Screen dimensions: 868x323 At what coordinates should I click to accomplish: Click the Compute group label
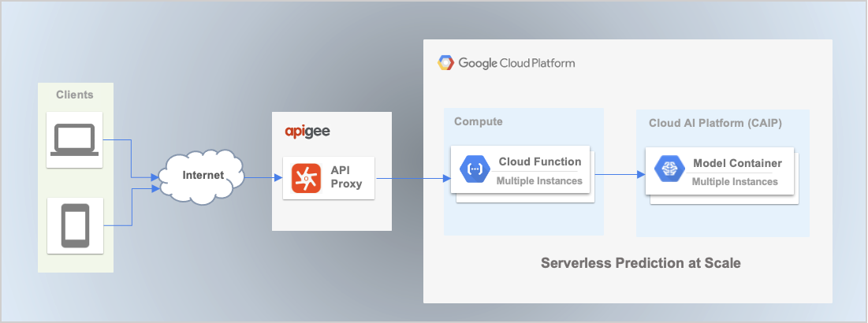[x=479, y=121]
